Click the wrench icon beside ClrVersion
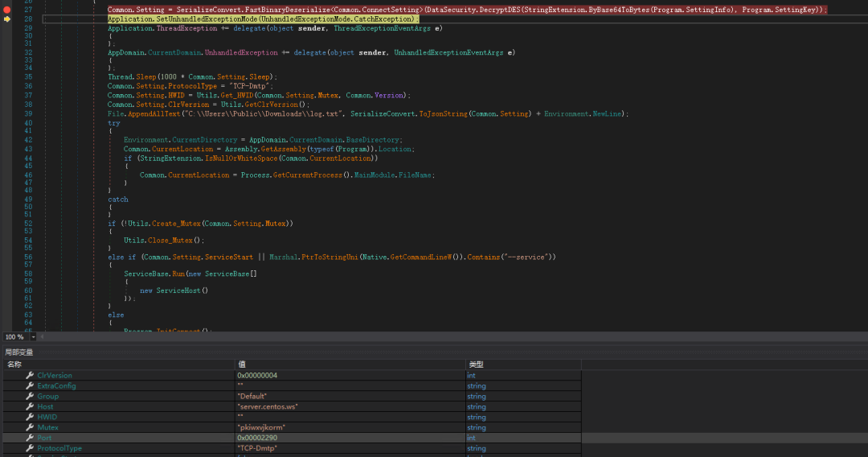 [x=30, y=376]
